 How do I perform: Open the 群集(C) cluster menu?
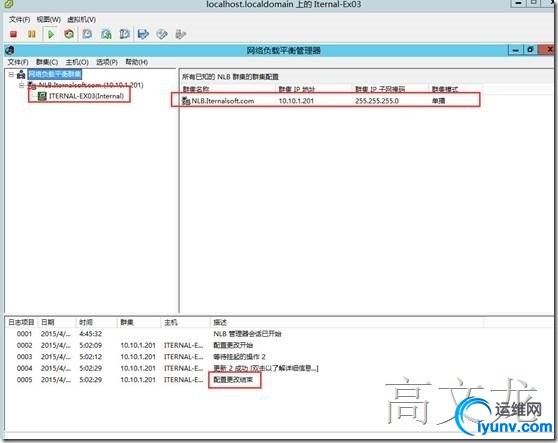point(47,62)
